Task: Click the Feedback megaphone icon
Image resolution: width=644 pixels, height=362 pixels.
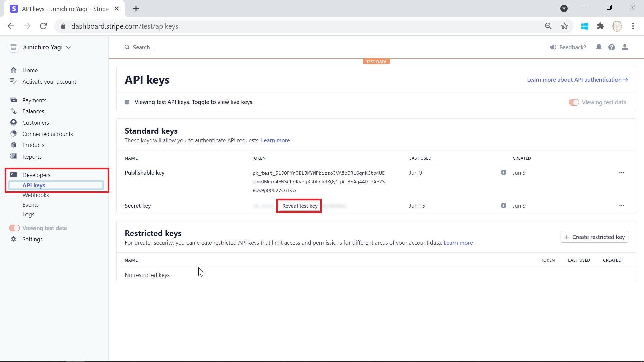Action: pos(553,47)
